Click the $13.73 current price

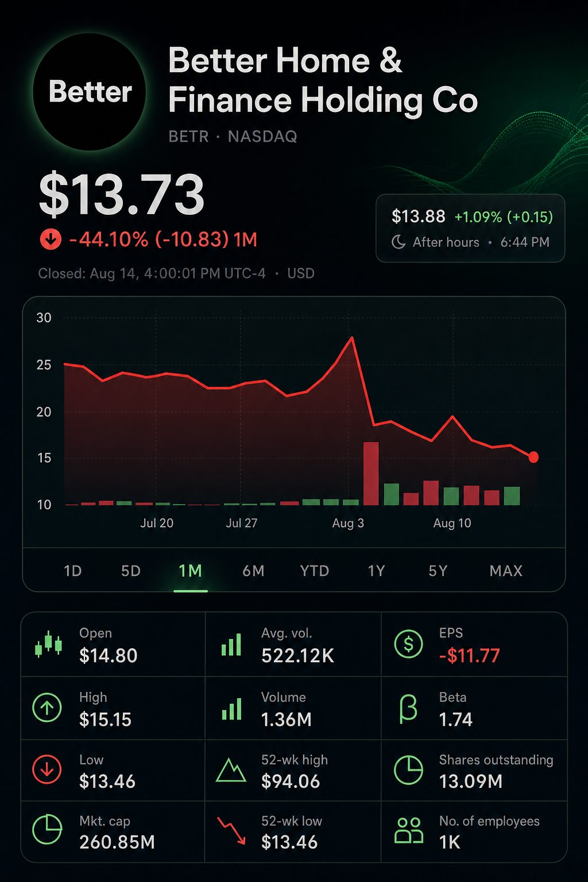coord(122,195)
